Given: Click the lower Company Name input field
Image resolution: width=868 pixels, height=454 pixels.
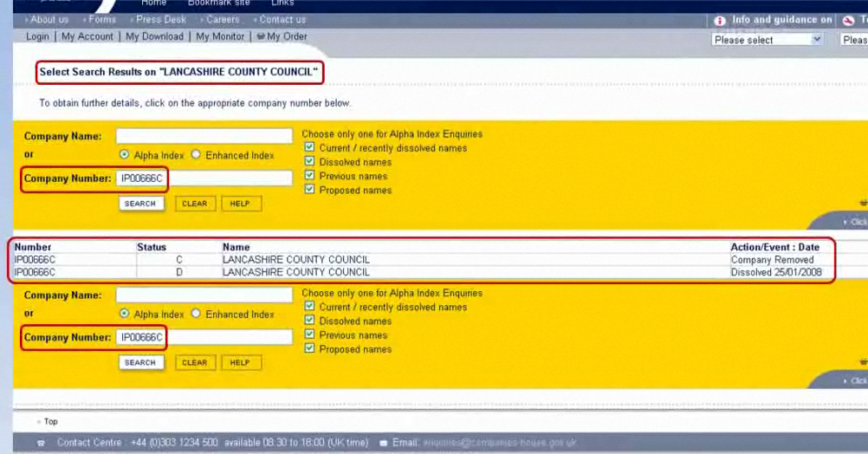Looking at the screenshot, I should pos(204,295).
